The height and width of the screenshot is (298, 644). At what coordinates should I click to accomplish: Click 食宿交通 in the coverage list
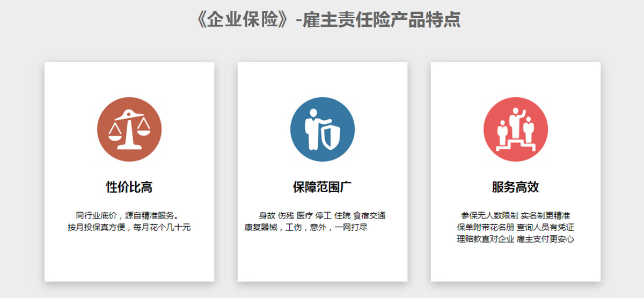click(369, 215)
